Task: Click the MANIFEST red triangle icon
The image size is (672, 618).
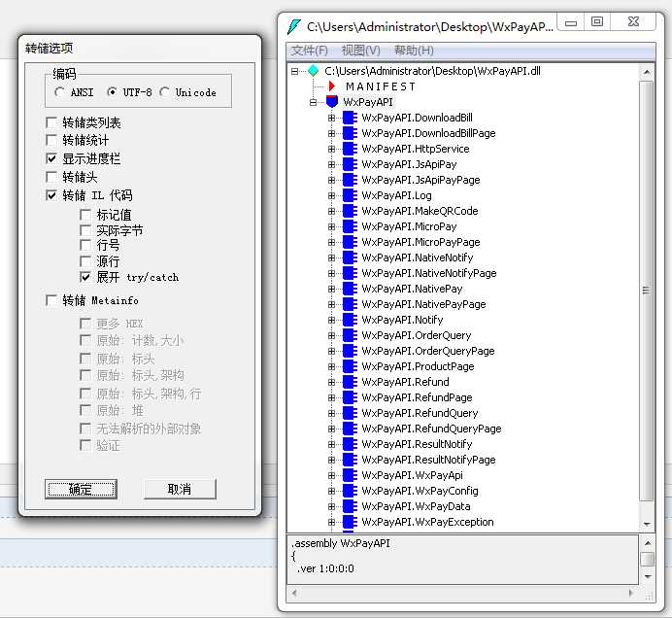Action: click(332, 86)
